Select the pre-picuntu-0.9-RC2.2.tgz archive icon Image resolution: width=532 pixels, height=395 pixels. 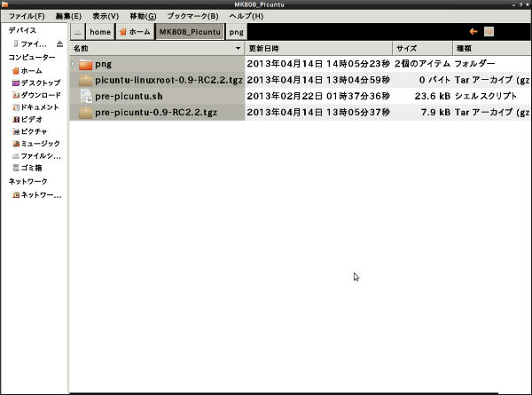pyautogui.click(x=85, y=113)
